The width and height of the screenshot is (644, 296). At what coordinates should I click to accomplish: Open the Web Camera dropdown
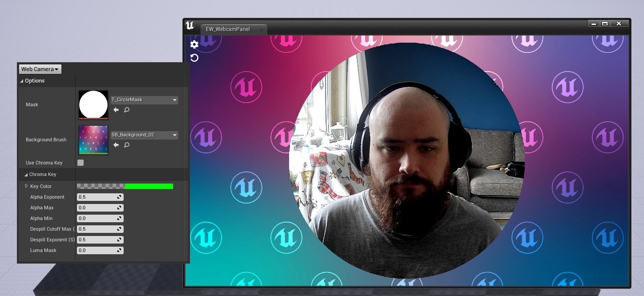pyautogui.click(x=40, y=69)
